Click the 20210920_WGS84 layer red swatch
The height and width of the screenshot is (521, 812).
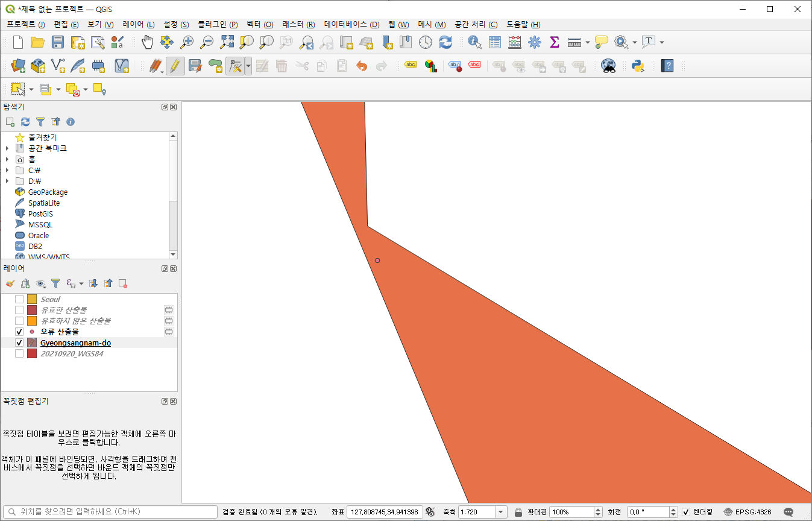click(32, 353)
